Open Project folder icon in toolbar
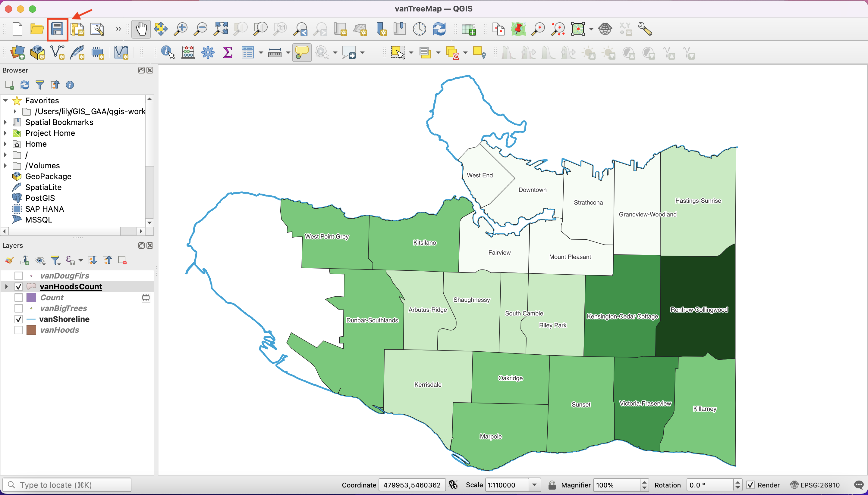The image size is (868, 495). [37, 29]
